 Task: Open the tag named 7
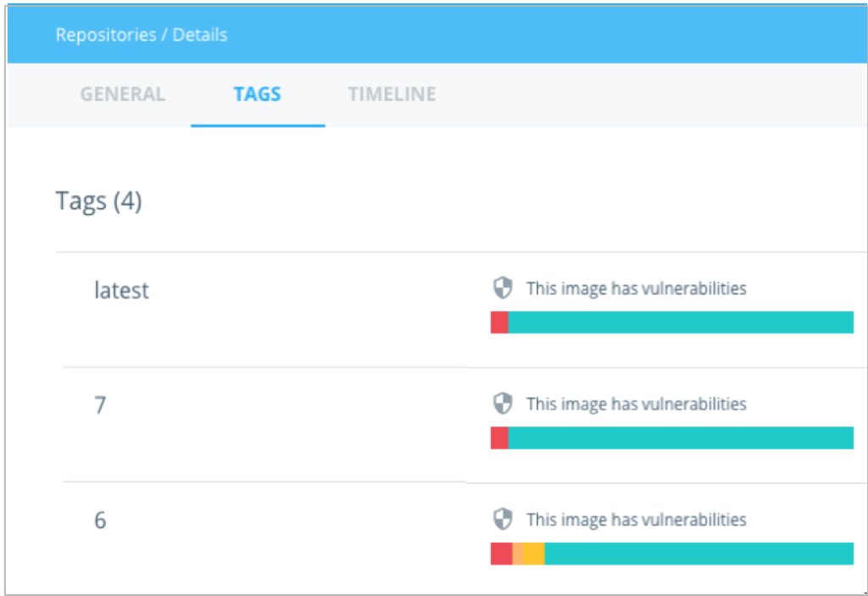[100, 405]
